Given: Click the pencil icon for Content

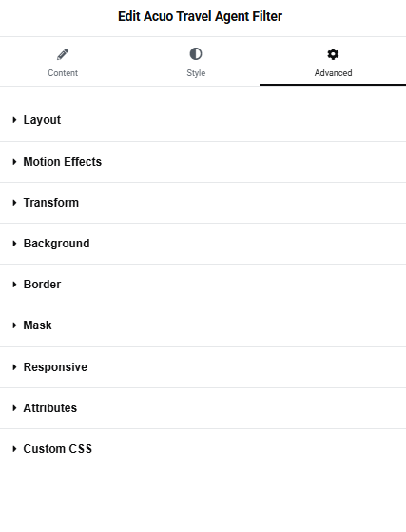Looking at the screenshot, I should coord(63,54).
